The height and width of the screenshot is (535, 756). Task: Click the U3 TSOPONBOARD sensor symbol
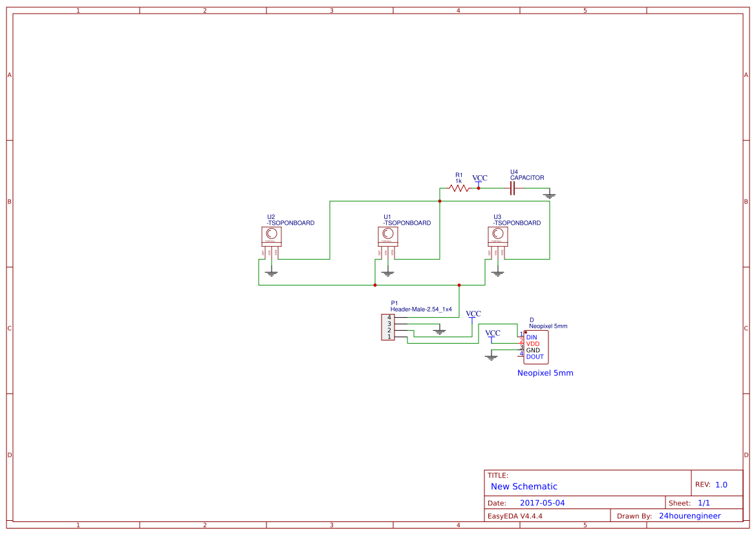(497, 236)
